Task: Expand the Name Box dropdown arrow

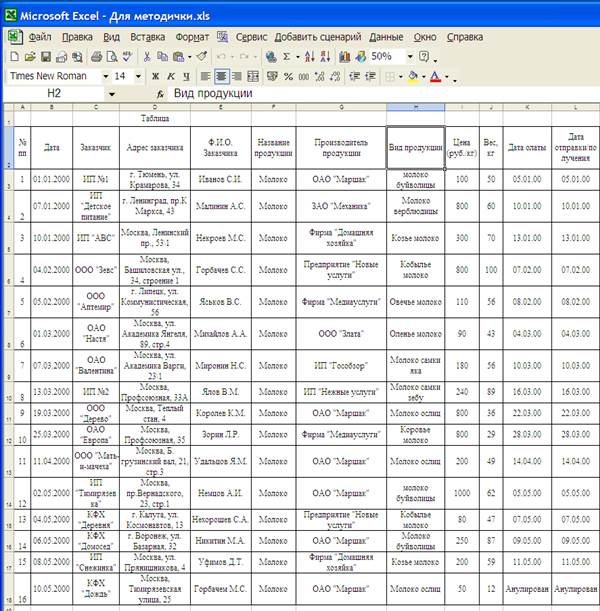Action: pos(112,94)
